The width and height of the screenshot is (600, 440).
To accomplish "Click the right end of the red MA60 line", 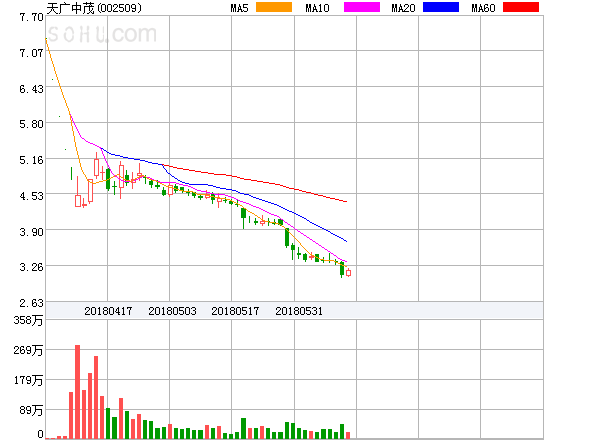I will pos(346,201).
